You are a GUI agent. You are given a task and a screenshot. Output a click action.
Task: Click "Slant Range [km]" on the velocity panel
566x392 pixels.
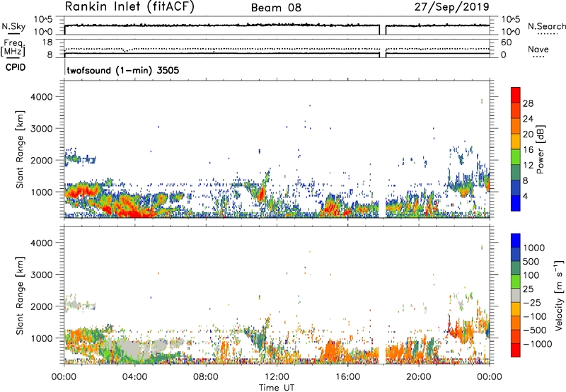20,296
